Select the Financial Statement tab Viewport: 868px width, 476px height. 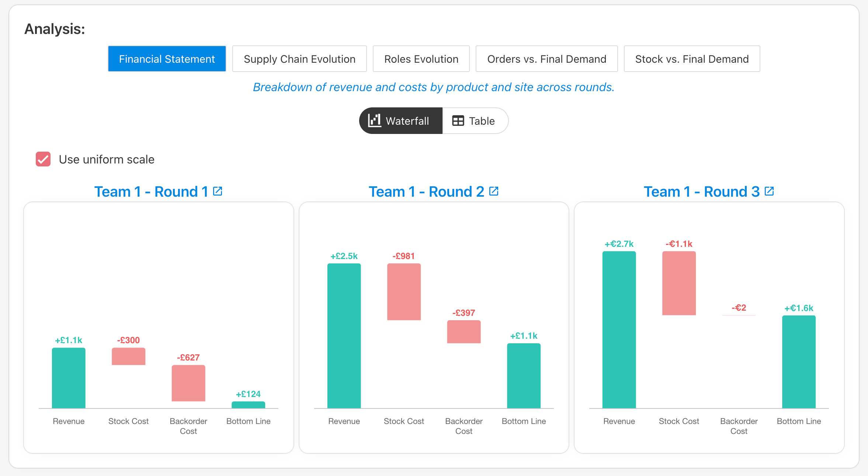(x=167, y=59)
